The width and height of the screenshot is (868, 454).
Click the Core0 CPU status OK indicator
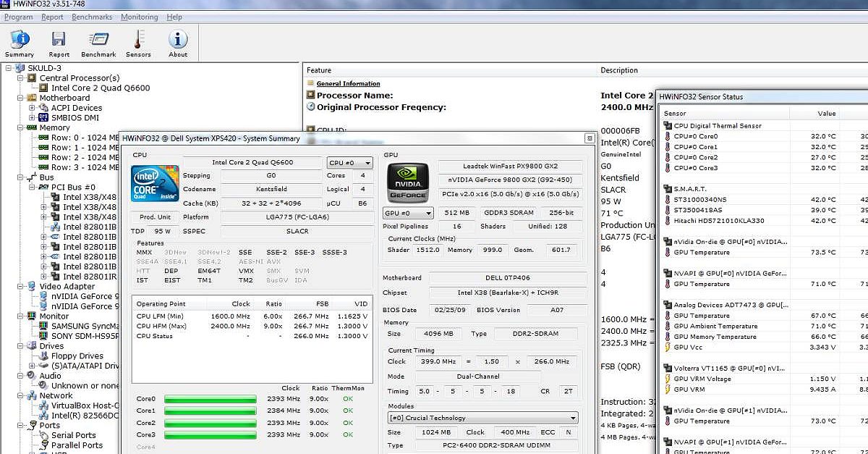click(x=346, y=397)
